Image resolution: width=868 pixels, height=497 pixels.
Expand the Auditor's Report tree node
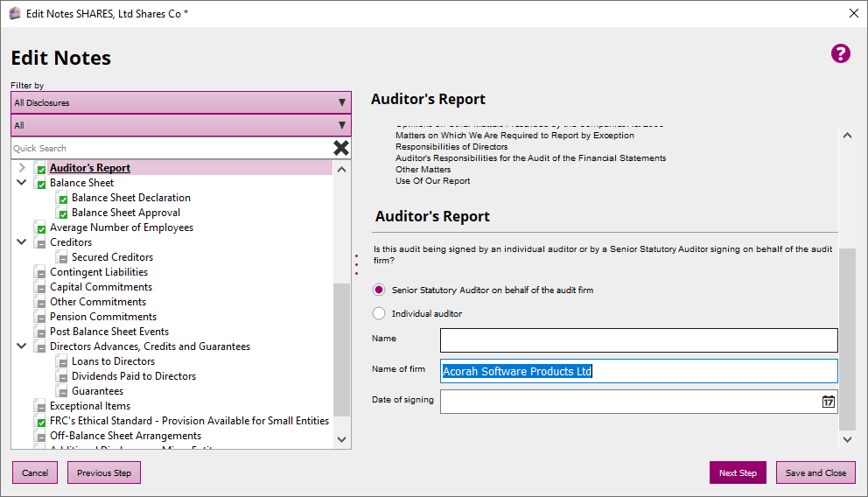(x=22, y=168)
